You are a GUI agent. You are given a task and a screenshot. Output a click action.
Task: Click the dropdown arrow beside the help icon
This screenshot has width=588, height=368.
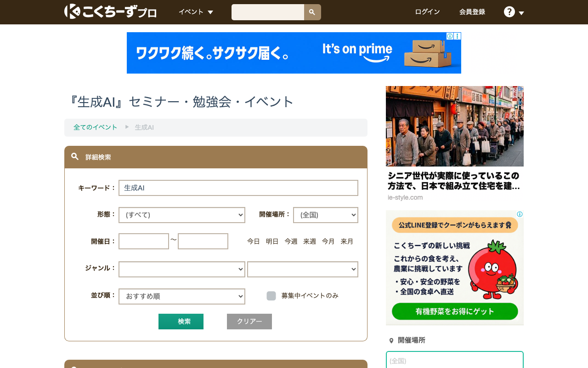(x=521, y=13)
